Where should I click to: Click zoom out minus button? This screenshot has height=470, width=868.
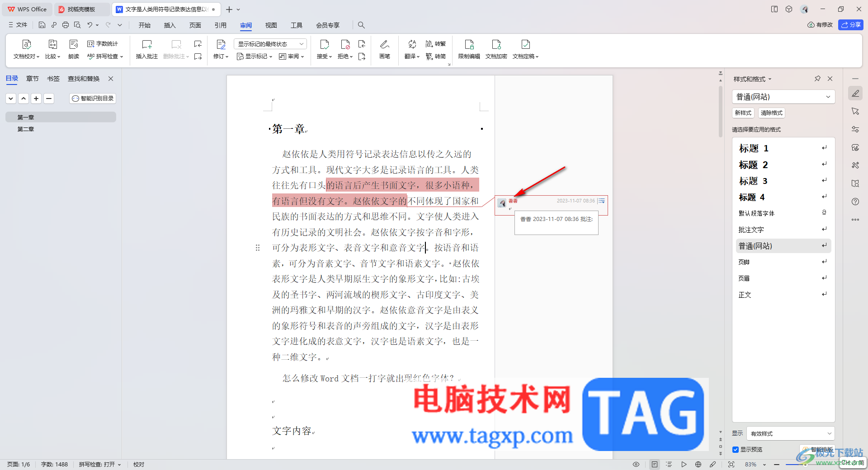(x=777, y=464)
